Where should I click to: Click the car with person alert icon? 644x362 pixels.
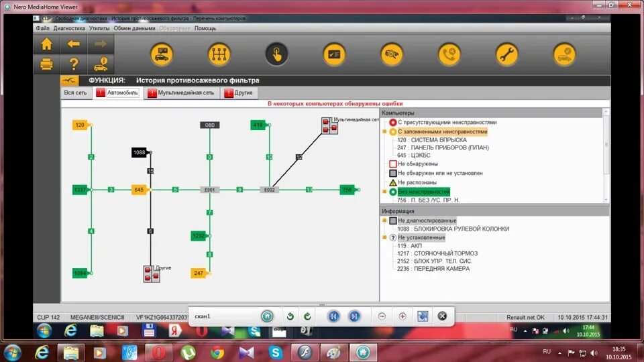coord(101,64)
